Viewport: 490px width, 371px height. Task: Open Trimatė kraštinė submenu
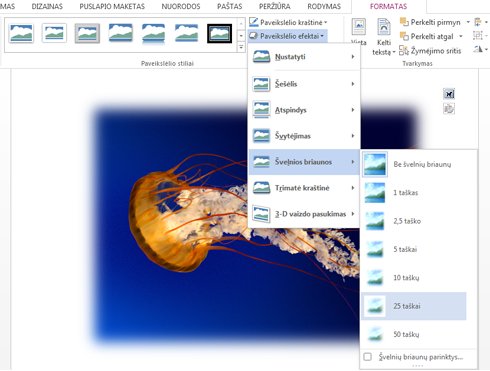304,188
